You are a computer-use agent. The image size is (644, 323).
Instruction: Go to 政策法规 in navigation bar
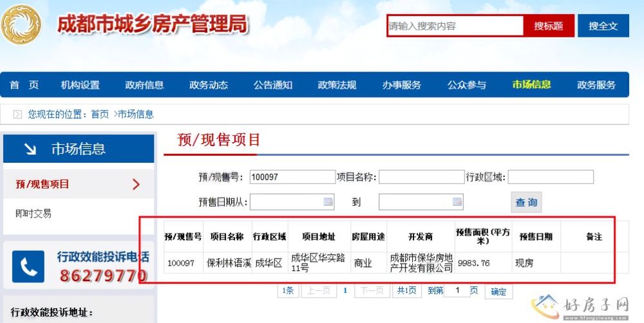337,85
